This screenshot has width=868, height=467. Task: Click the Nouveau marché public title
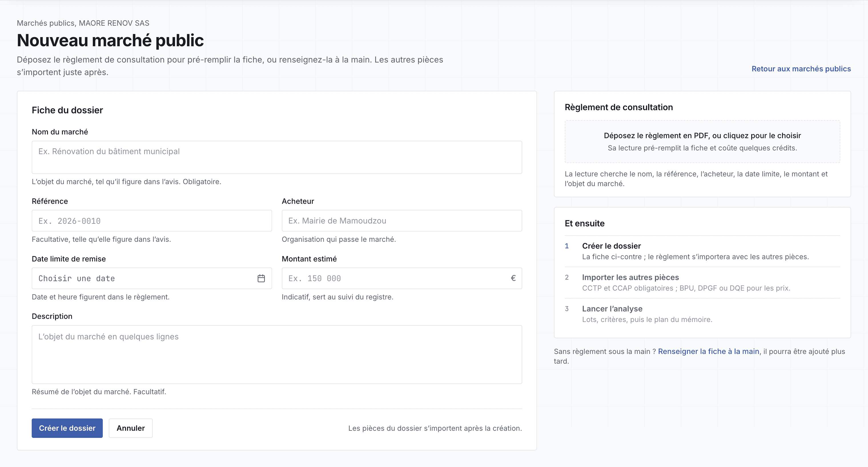pos(110,41)
